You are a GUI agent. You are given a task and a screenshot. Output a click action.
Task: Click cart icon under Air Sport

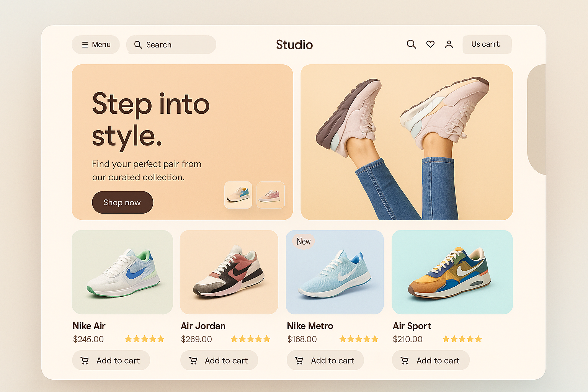click(x=405, y=361)
